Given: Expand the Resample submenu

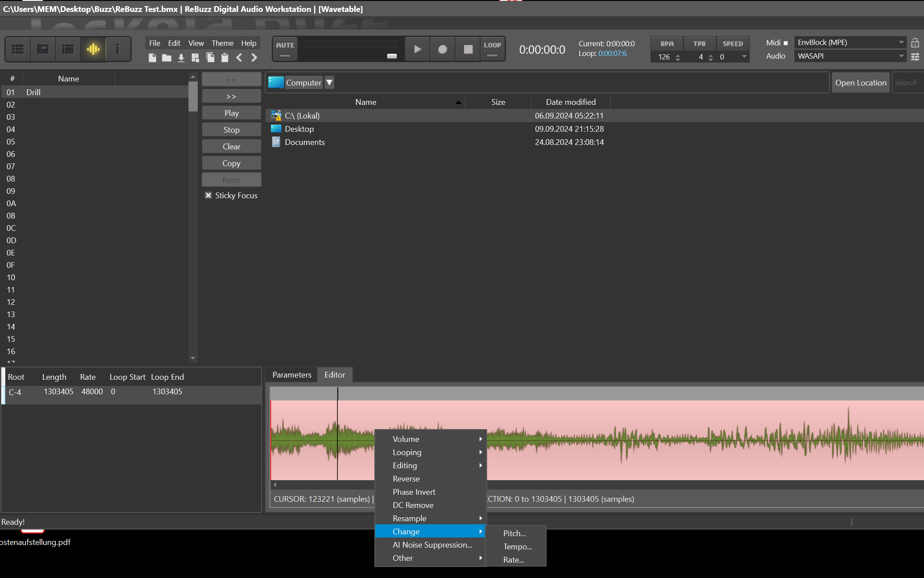Looking at the screenshot, I should 430,519.
